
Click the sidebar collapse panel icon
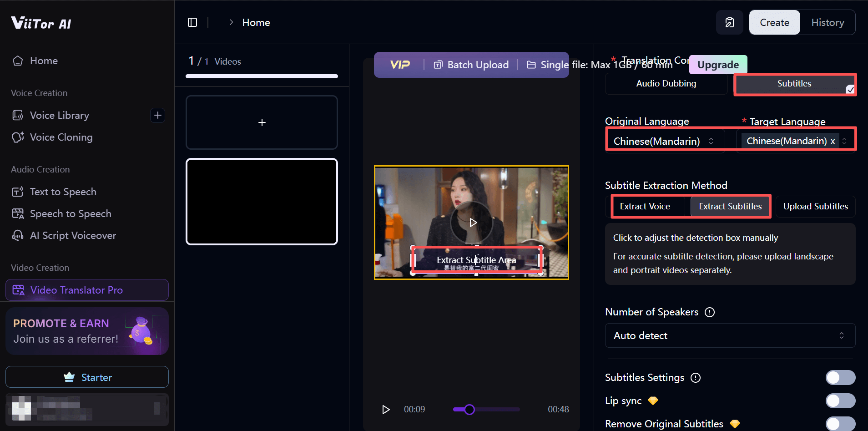click(x=192, y=22)
